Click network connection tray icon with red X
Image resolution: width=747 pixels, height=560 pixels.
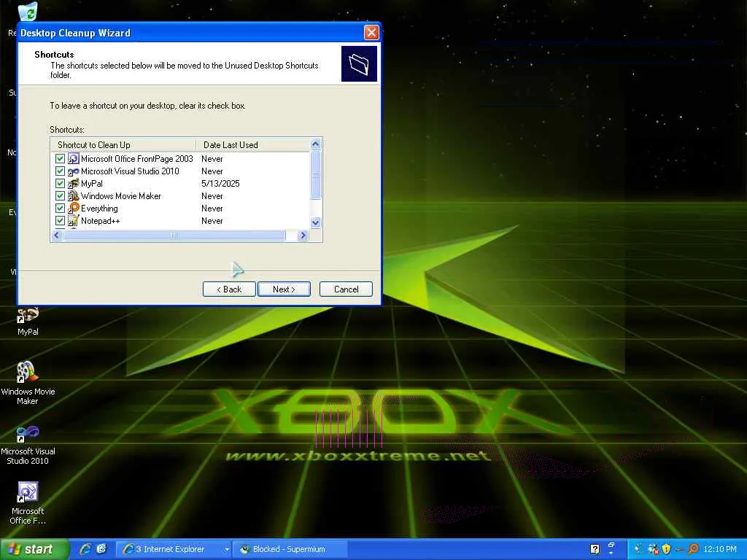pyautogui.click(x=653, y=549)
